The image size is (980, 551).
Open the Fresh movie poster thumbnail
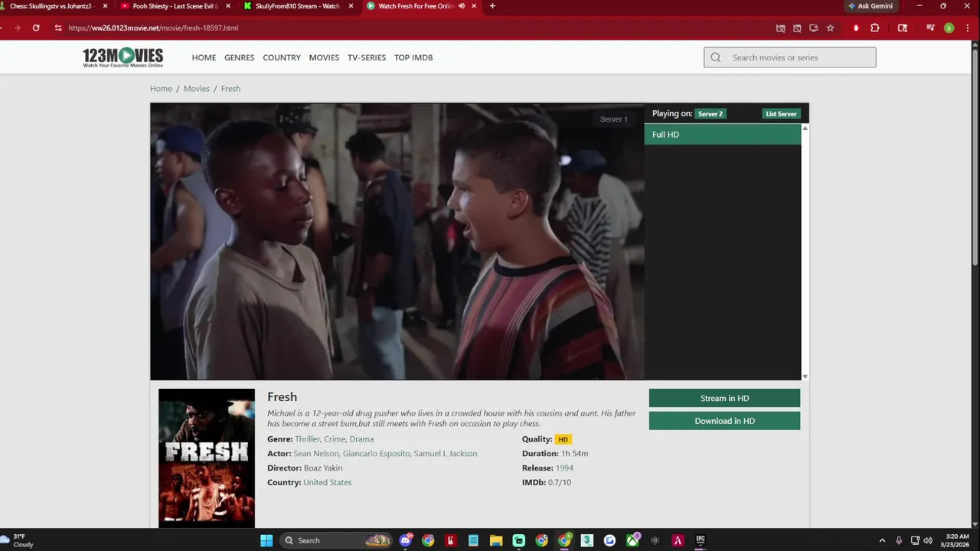(x=207, y=458)
